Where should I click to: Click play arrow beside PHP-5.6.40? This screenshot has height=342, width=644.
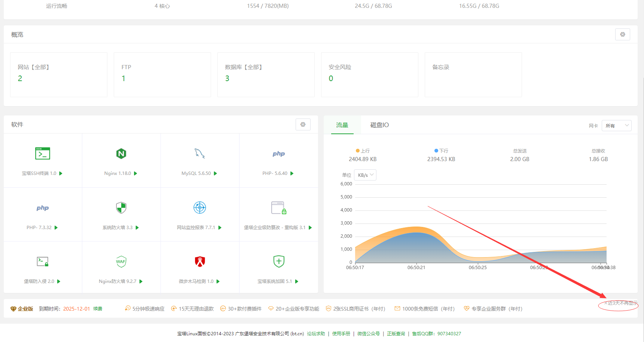click(292, 173)
